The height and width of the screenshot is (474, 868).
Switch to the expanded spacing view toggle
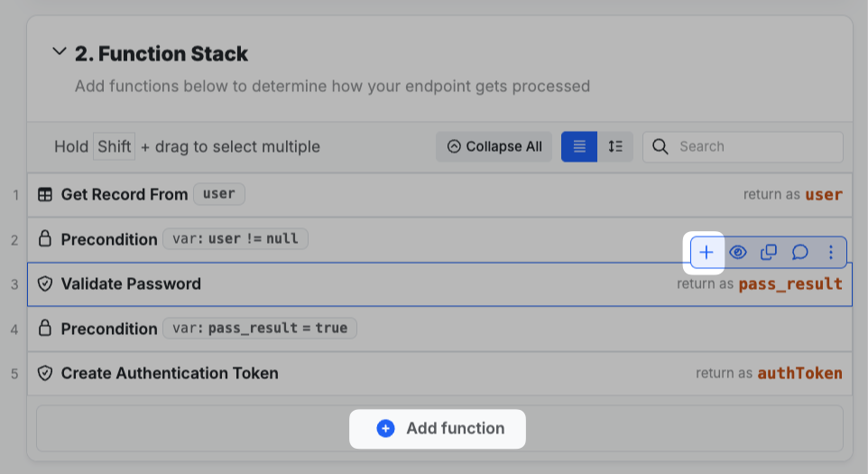point(615,146)
